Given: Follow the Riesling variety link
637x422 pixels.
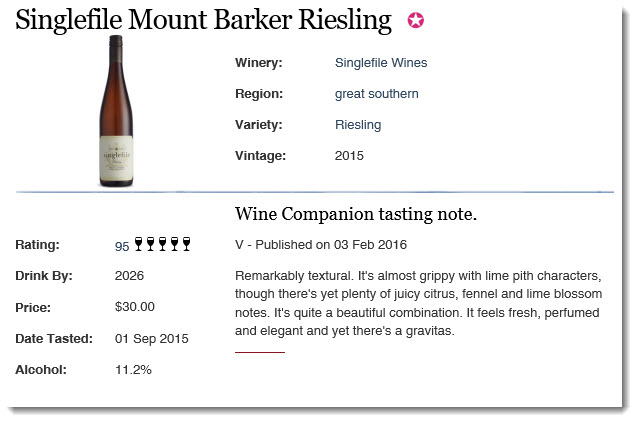Looking at the screenshot, I should pyautogui.click(x=358, y=125).
